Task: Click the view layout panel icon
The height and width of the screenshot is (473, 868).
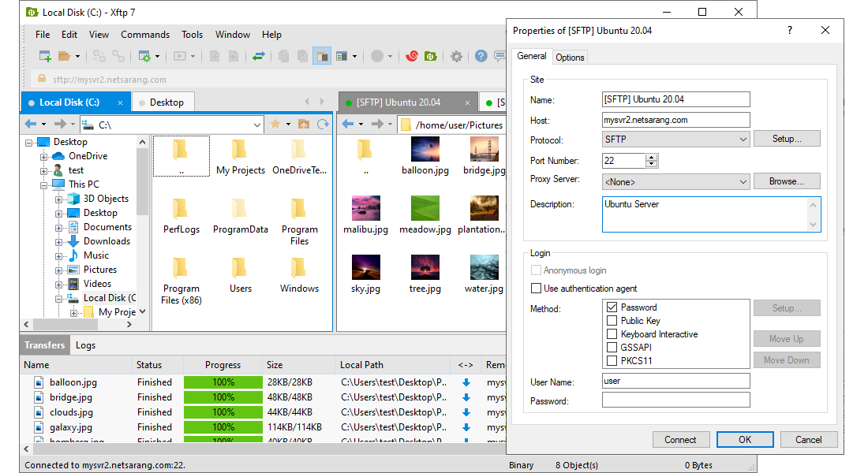Action: pos(342,56)
